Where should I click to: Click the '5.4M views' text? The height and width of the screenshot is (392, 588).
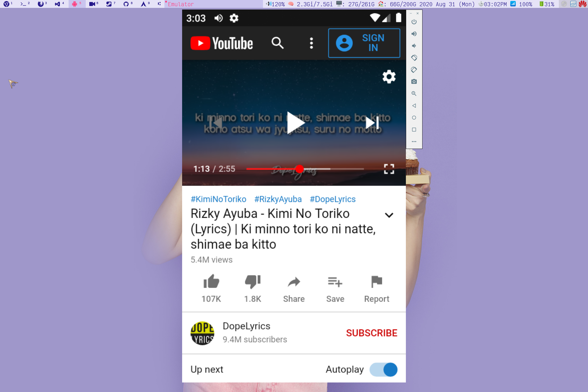coord(212,260)
